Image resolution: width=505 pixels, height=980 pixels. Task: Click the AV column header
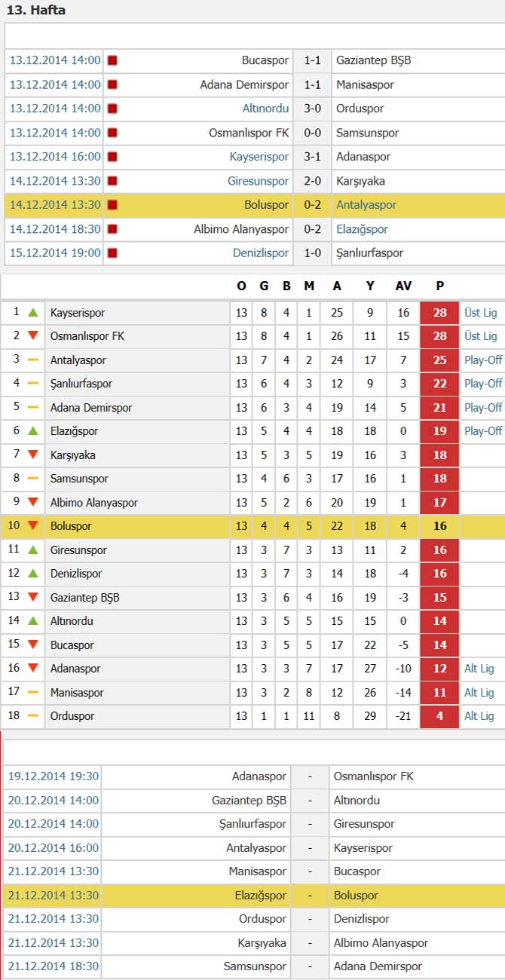404,286
